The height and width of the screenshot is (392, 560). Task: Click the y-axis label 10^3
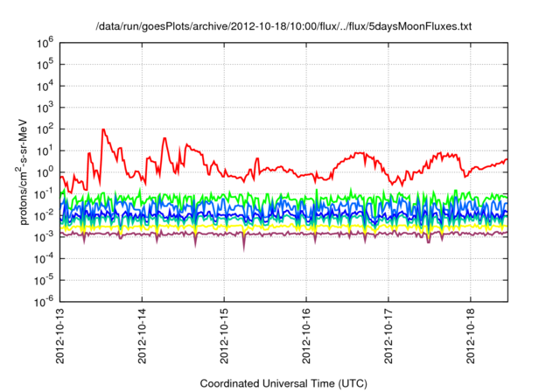click(45, 108)
